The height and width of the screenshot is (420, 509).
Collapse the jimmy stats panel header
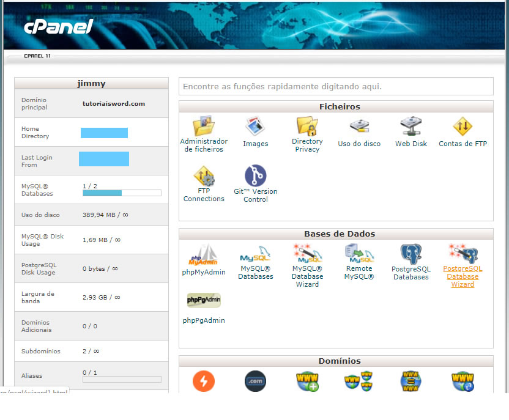click(91, 83)
